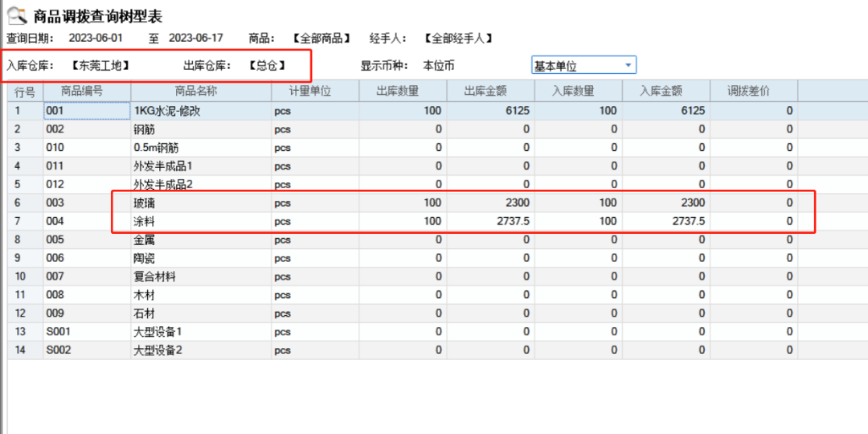Click the 【全部经手人】 handler filter value
This screenshot has height=434, width=868.
coord(457,39)
